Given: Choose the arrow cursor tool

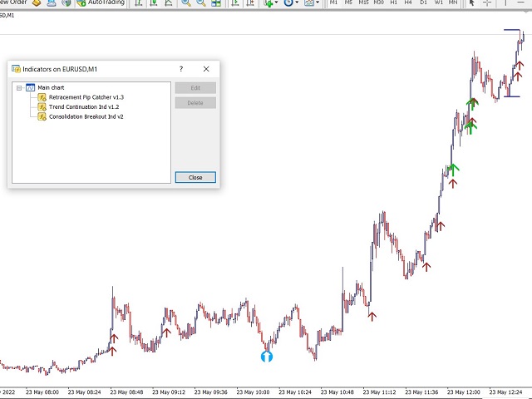Looking at the screenshot, I should pyautogui.click(x=471, y=3).
